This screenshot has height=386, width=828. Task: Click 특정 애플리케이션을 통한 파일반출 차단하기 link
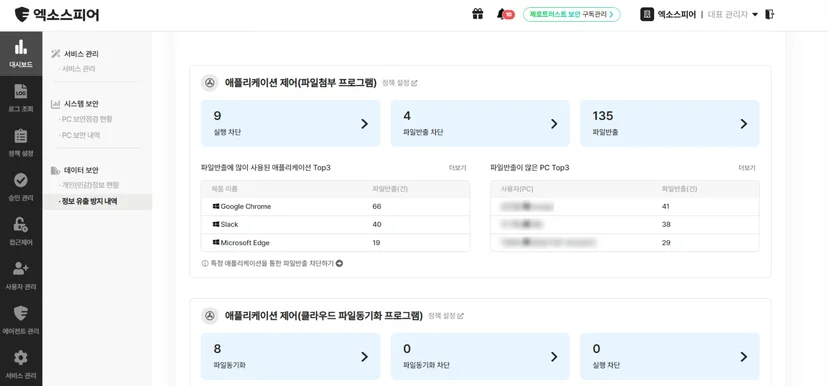(272, 263)
